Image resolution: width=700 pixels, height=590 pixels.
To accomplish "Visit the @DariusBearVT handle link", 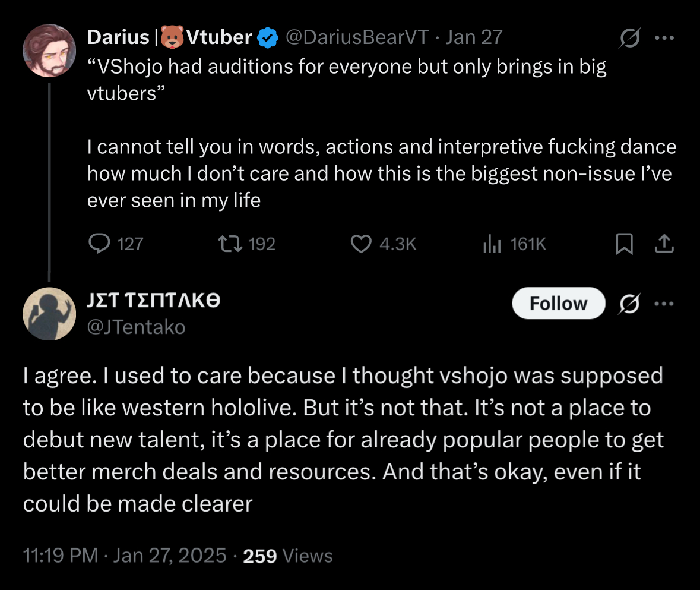I will 356,38.
